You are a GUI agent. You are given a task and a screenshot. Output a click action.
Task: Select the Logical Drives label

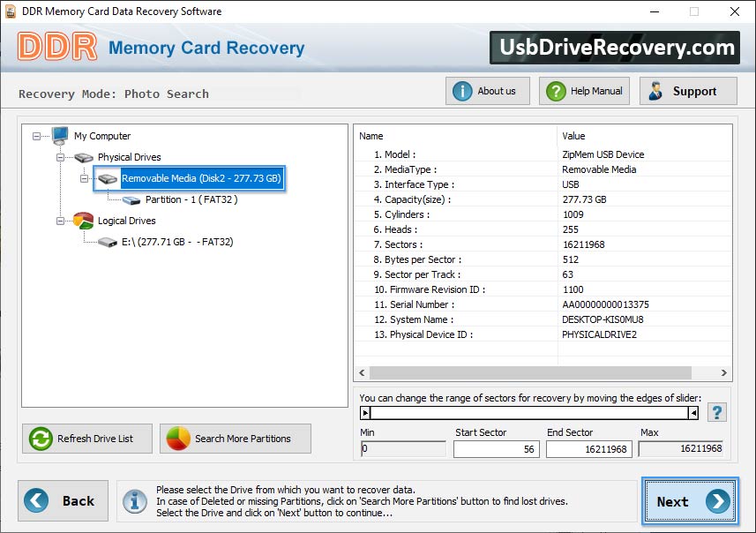pyautogui.click(x=127, y=221)
